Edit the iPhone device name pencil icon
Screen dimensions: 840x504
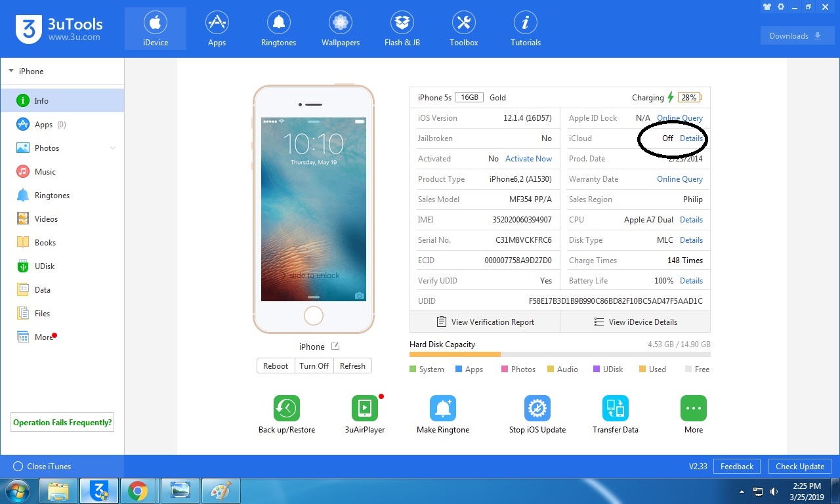335,346
